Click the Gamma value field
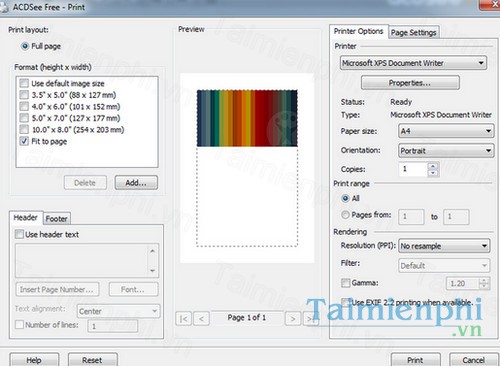This screenshot has height=366, width=500. point(463,283)
